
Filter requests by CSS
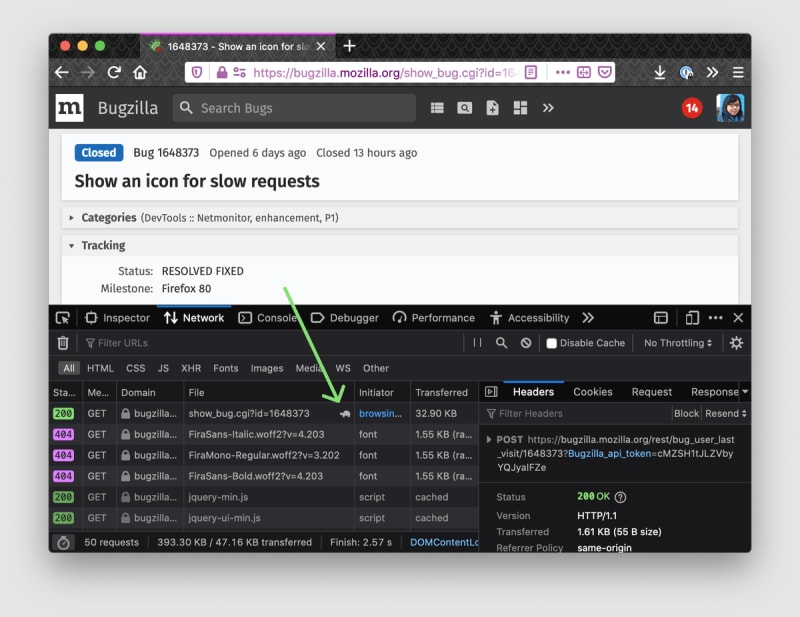136,368
